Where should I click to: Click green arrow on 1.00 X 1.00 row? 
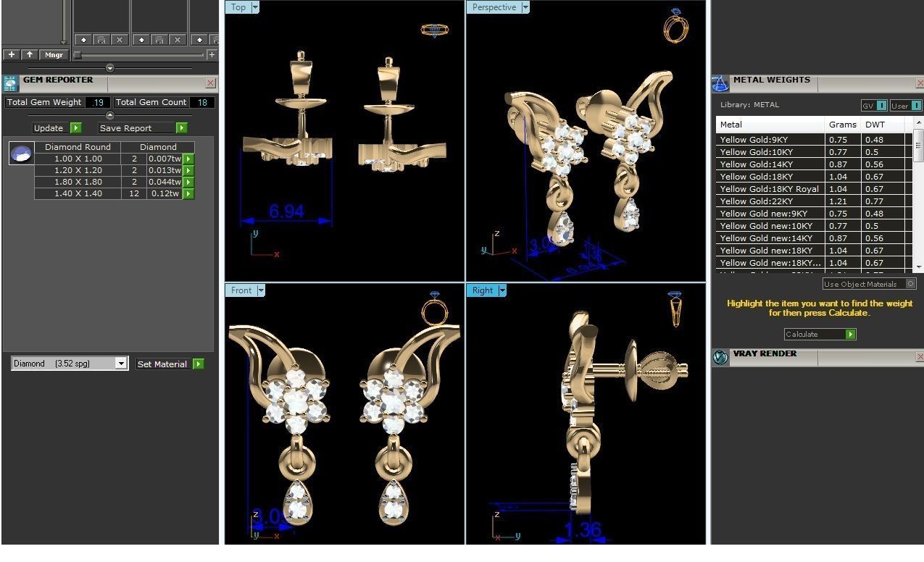click(x=188, y=159)
